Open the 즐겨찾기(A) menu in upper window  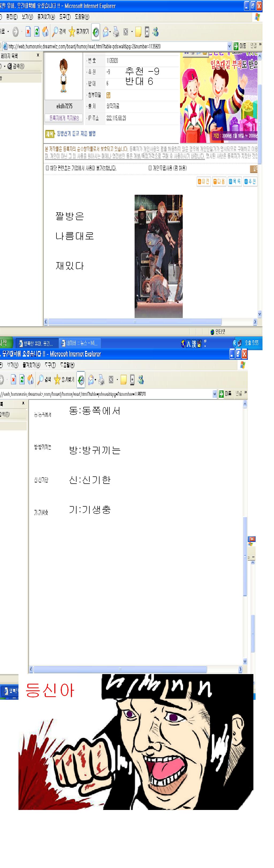46,17
